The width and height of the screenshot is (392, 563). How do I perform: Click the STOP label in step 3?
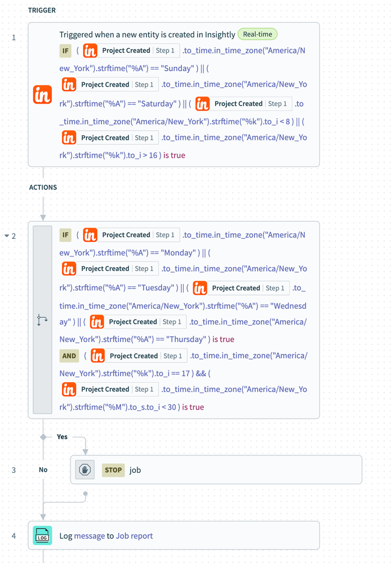(x=113, y=469)
